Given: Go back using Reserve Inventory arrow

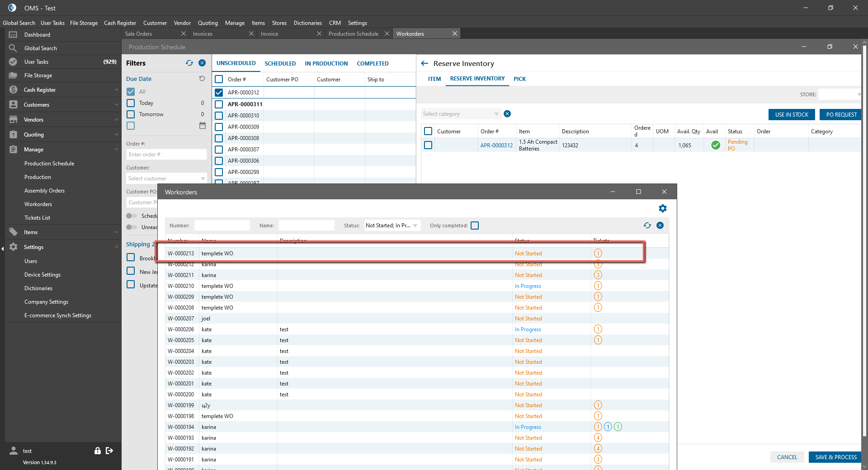Looking at the screenshot, I should tap(425, 64).
